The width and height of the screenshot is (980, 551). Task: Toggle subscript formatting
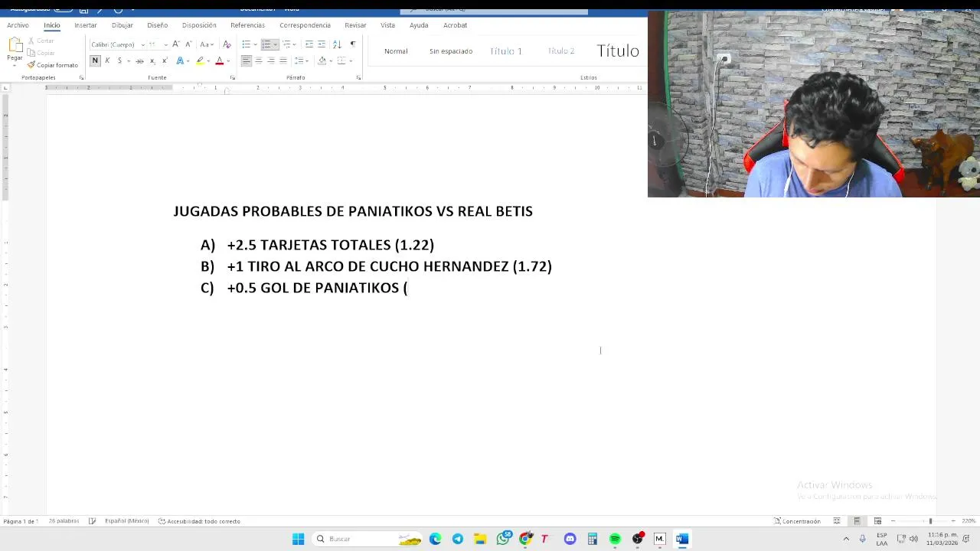point(152,60)
